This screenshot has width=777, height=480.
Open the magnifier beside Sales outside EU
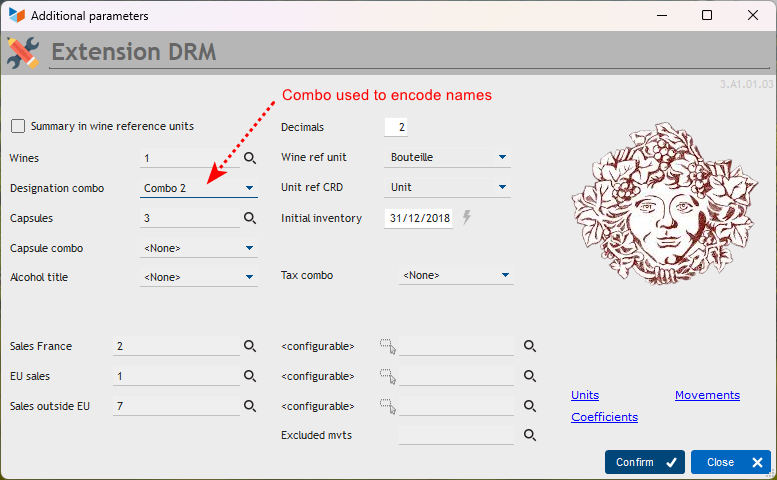point(250,406)
